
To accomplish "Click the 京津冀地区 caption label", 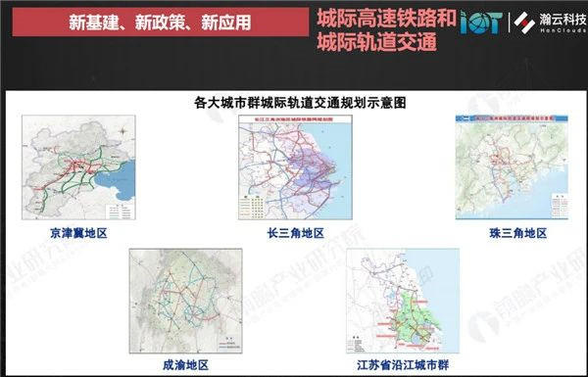I will pyautogui.click(x=78, y=233).
